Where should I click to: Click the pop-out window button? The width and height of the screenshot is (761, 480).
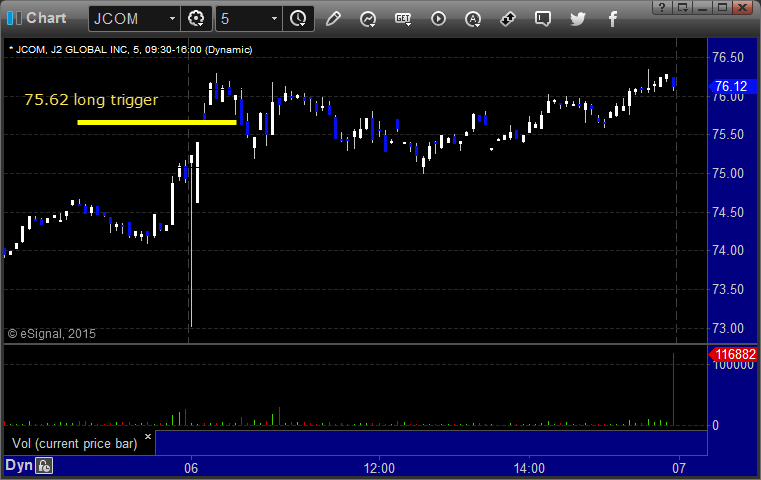coord(682,7)
